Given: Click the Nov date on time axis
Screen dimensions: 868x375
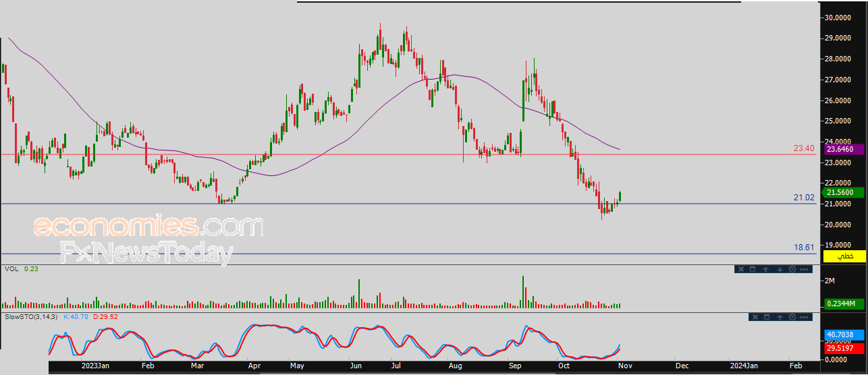Looking at the screenshot, I should [624, 366].
